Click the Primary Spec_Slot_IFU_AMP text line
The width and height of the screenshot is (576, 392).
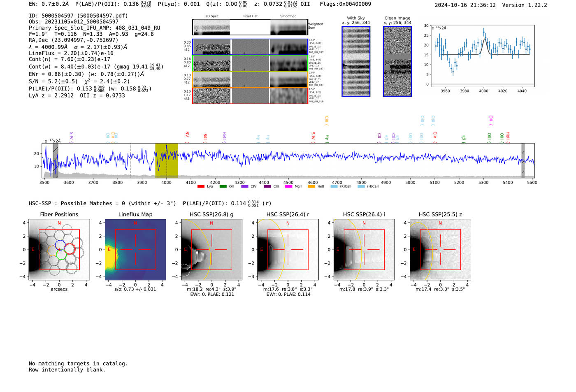pyautogui.click(x=95, y=28)
